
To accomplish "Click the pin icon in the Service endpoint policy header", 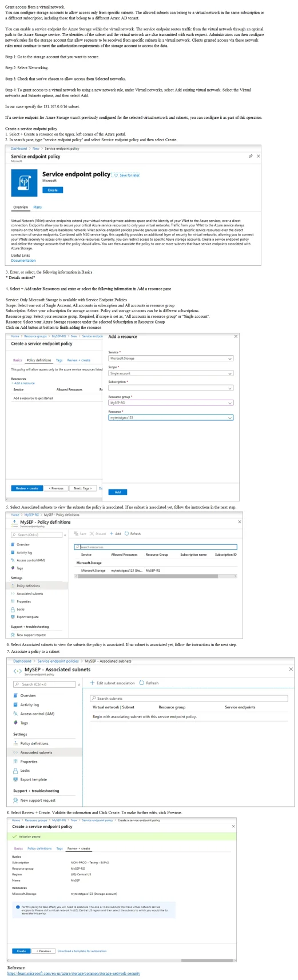I will click(250, 156).
